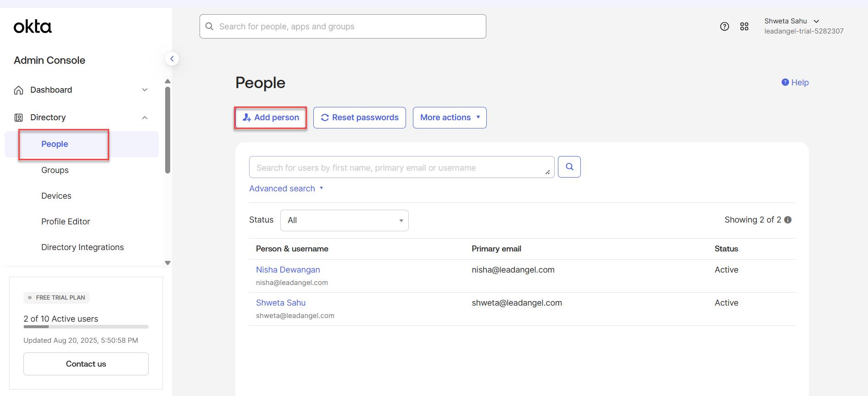Click the sidebar vertical scrollbar thumb
Image resolution: width=868 pixels, height=396 pixels.
pyautogui.click(x=167, y=130)
